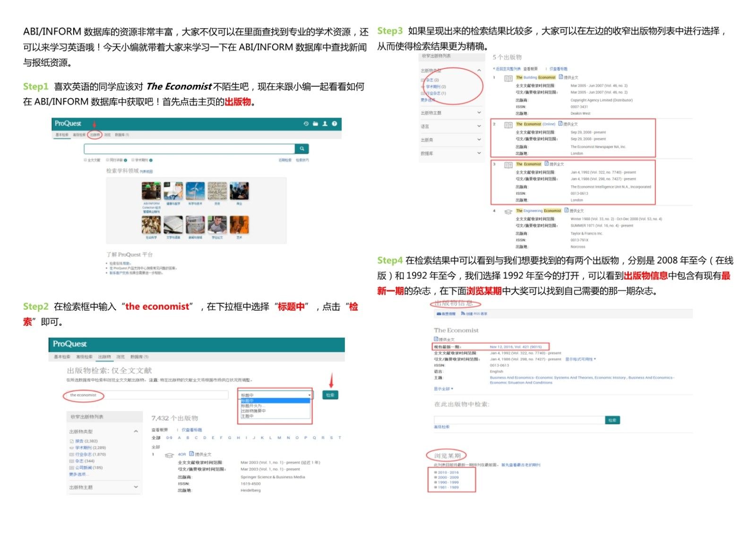Select 标题开头为 in the dropdown list
Viewport: 756px width, 534px height.
click(275, 406)
